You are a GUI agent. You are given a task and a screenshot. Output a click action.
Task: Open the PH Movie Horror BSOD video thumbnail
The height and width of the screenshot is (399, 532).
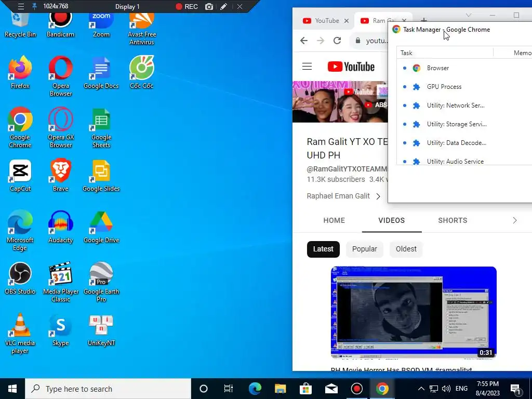click(414, 312)
